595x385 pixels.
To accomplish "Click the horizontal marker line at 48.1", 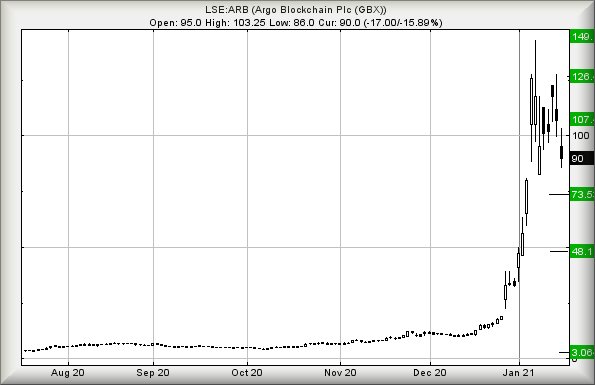I will (560, 251).
